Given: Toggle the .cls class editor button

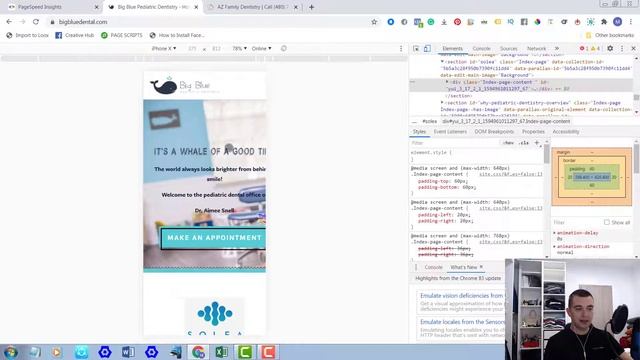Looking at the screenshot, I should click(524, 143).
